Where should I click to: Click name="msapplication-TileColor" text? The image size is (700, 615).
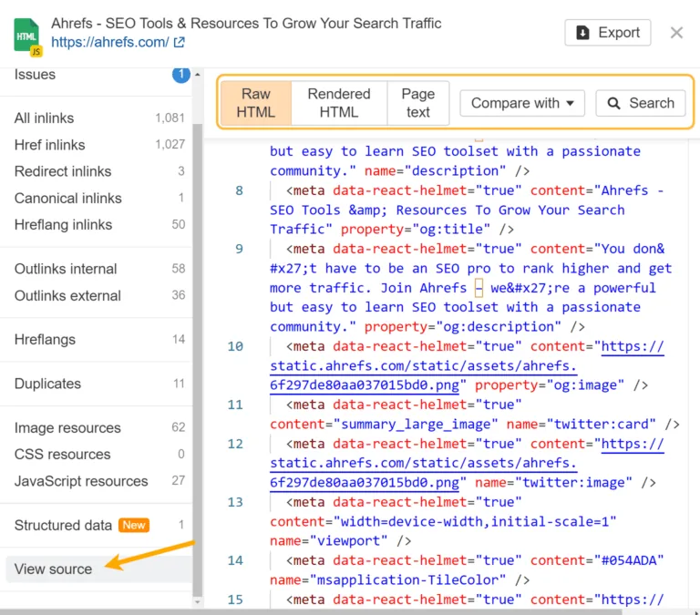click(x=388, y=579)
